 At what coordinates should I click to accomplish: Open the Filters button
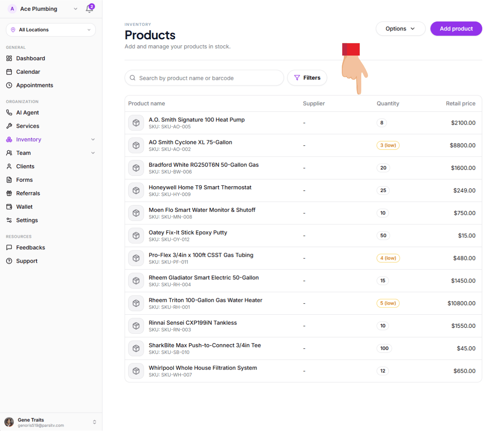pyautogui.click(x=307, y=78)
